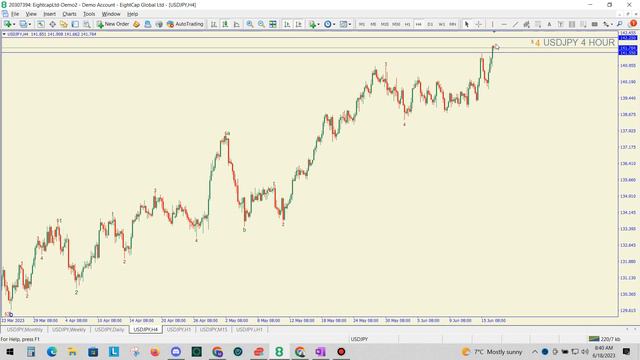The height and width of the screenshot is (360, 640).
Task: Click the 220/7 kb connection status
Action: pyautogui.click(x=605, y=339)
